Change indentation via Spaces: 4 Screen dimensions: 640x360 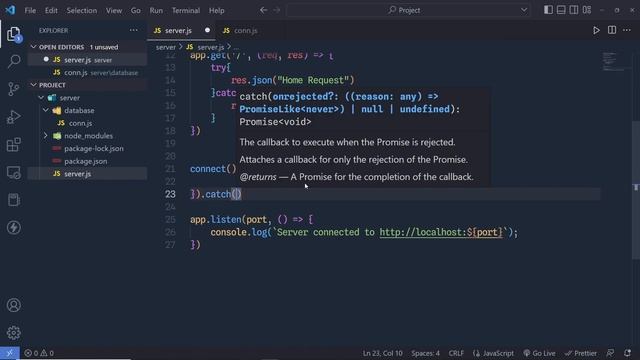coord(425,353)
